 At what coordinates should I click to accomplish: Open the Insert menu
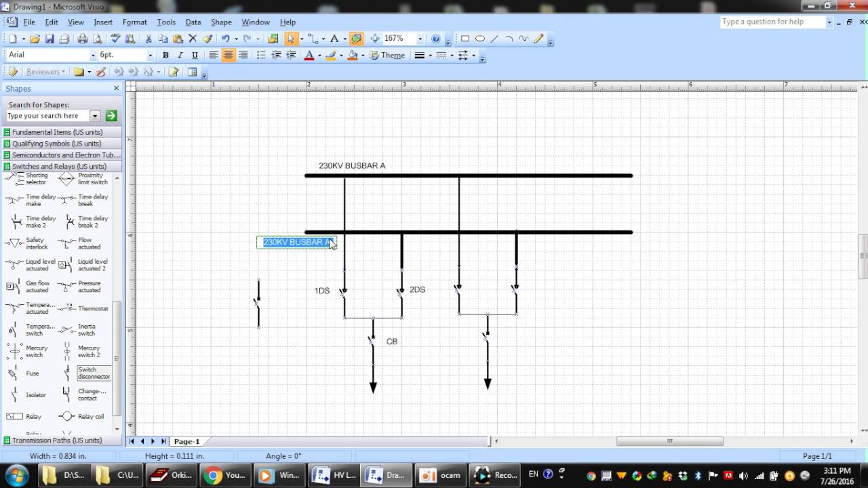103,22
